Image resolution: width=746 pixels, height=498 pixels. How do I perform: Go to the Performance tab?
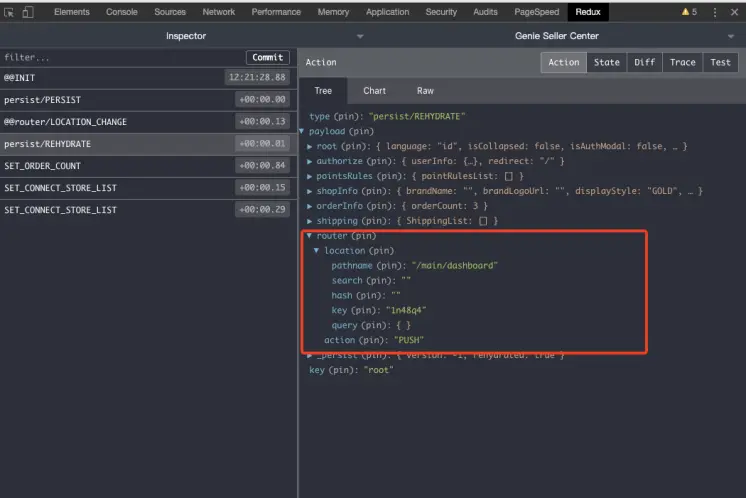pos(276,12)
